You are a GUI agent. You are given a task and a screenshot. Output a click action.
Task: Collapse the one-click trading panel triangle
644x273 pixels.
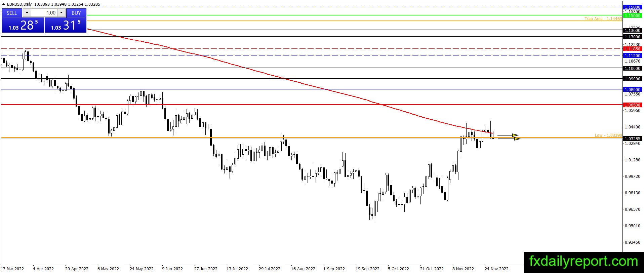pyautogui.click(x=4, y=4)
